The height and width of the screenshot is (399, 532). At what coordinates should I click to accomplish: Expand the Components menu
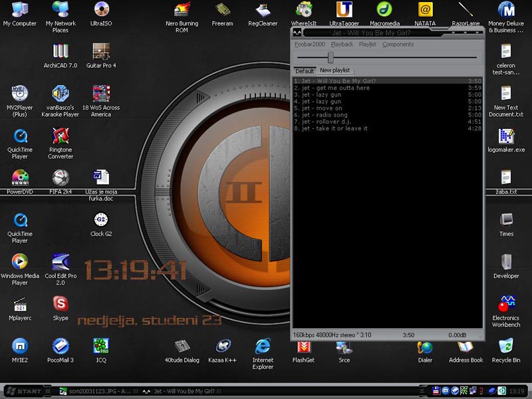pyautogui.click(x=398, y=45)
